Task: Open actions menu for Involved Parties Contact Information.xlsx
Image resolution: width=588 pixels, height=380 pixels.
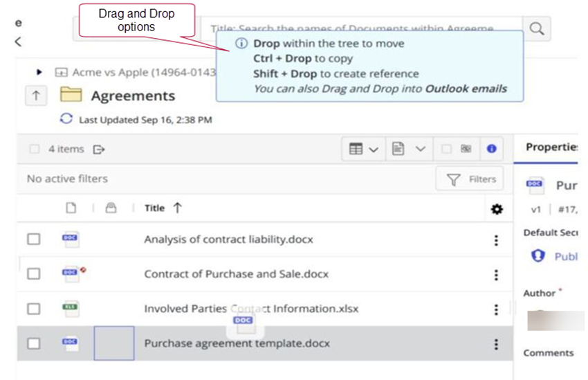Action: pyautogui.click(x=496, y=309)
